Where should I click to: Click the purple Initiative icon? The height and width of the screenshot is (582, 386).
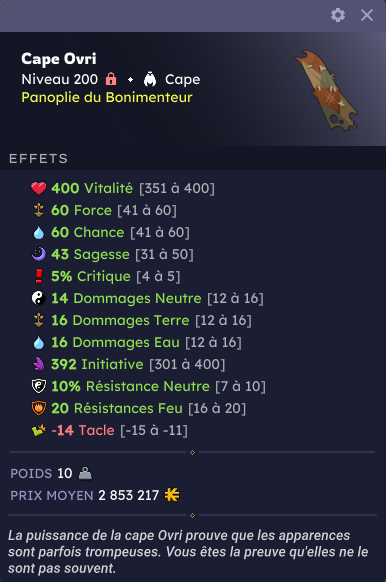[x=39, y=364]
